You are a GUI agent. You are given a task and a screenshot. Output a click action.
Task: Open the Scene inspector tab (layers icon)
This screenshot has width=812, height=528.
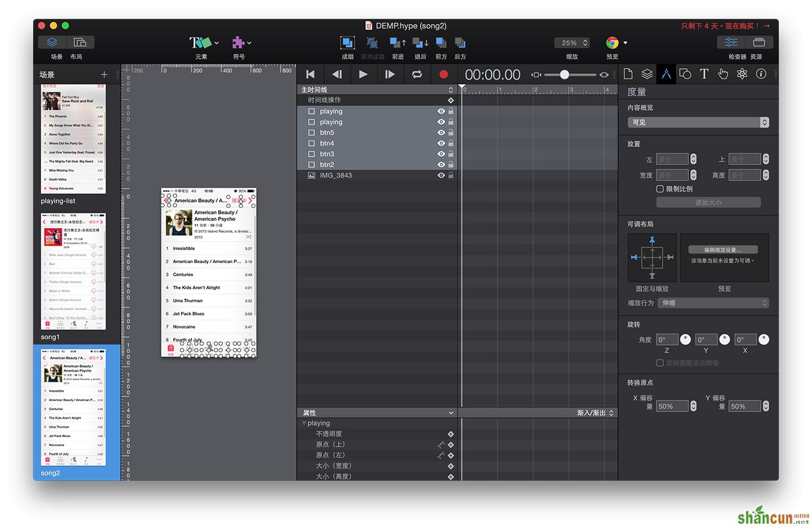coord(647,74)
